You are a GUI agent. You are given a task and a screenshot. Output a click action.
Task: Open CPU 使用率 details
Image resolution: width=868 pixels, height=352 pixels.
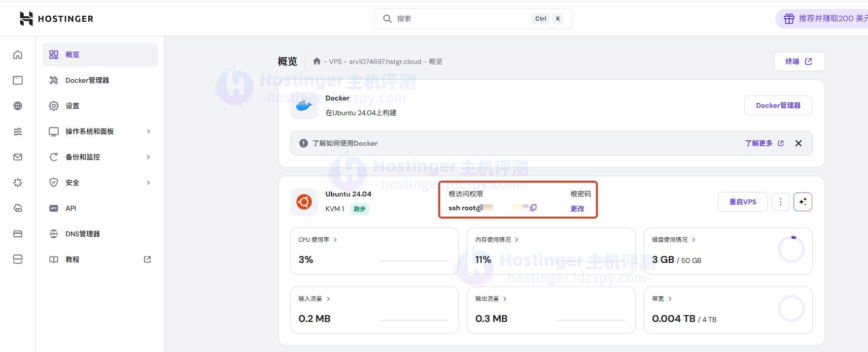click(317, 240)
